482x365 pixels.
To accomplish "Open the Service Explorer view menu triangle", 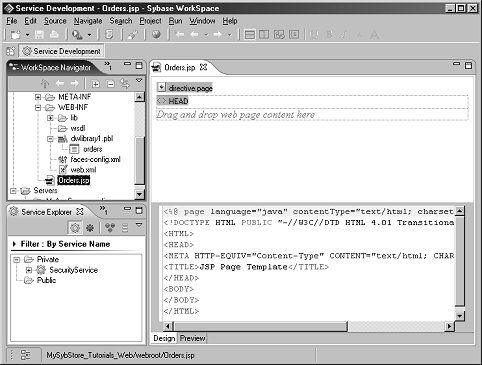I will pyautogui.click(x=139, y=225).
